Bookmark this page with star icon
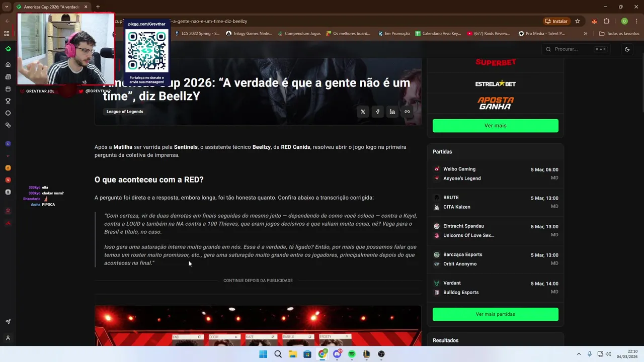This screenshot has width=644, height=362. pos(578,21)
